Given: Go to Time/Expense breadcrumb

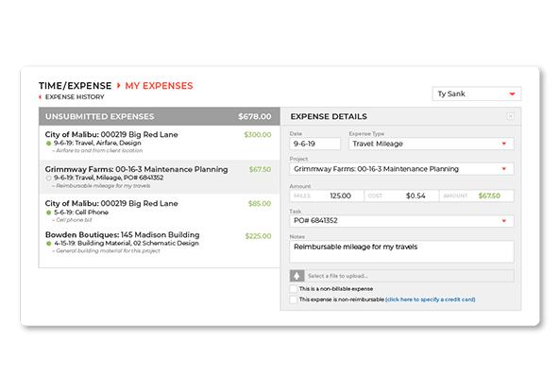Looking at the screenshot, I should pos(76,86).
